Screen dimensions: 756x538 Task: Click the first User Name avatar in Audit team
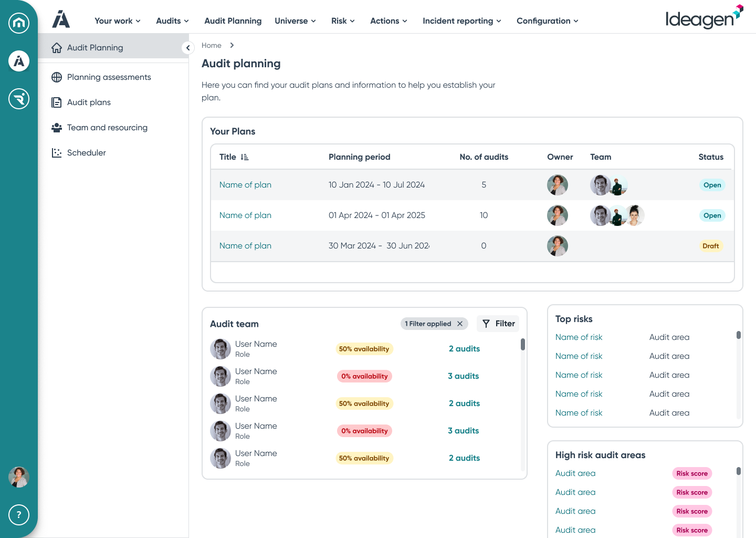[220, 349]
